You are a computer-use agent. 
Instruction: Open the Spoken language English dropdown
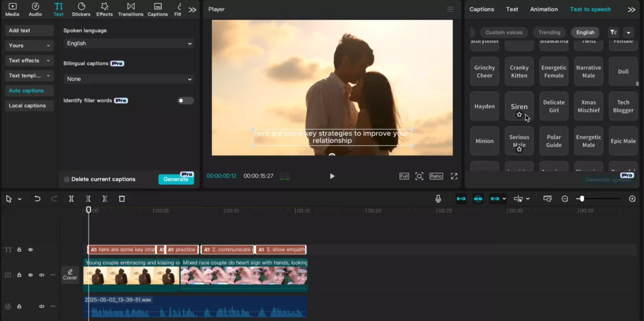click(x=129, y=43)
